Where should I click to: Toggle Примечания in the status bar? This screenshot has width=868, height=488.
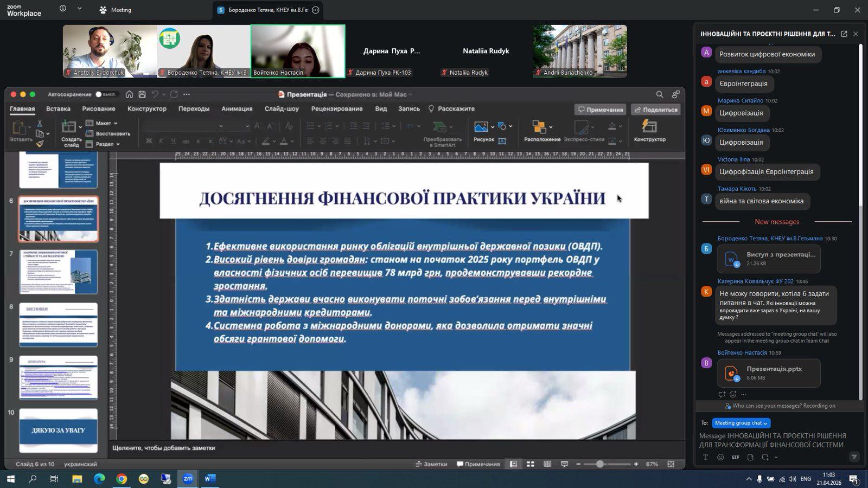tap(478, 464)
